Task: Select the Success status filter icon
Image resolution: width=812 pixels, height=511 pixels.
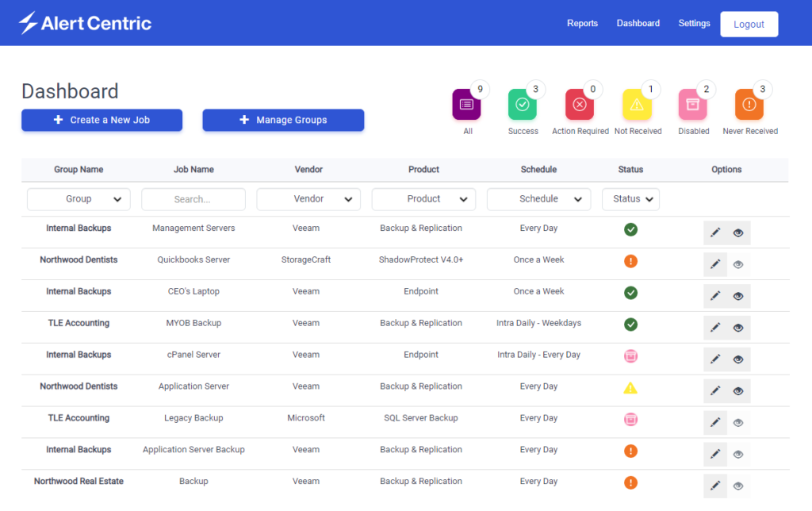Action: pyautogui.click(x=523, y=104)
